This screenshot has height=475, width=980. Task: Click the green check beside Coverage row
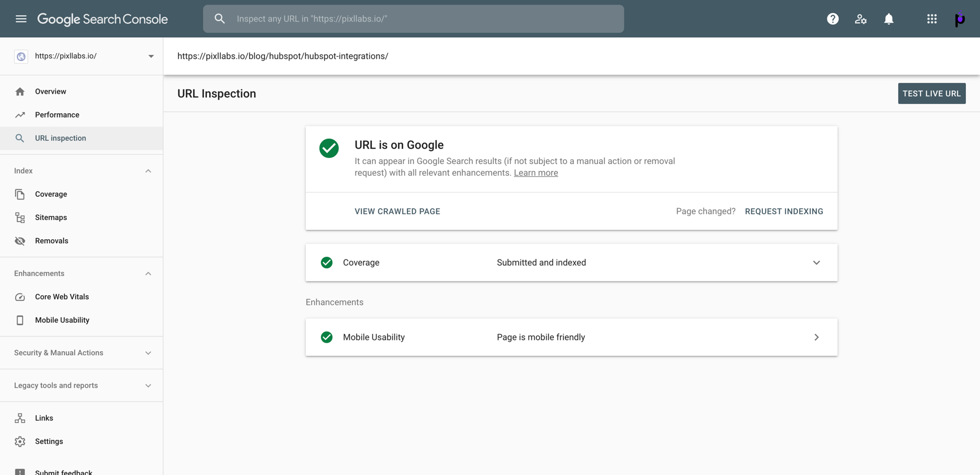click(x=327, y=262)
